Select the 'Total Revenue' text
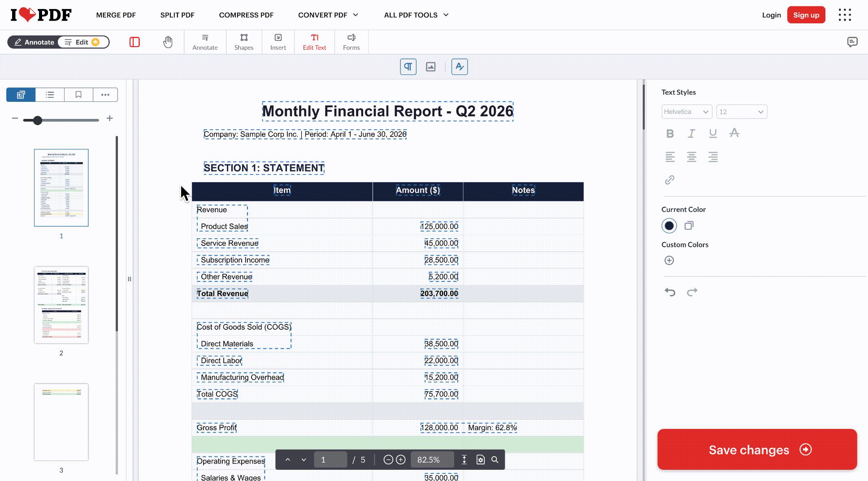This screenshot has width=868, height=481. [222, 293]
